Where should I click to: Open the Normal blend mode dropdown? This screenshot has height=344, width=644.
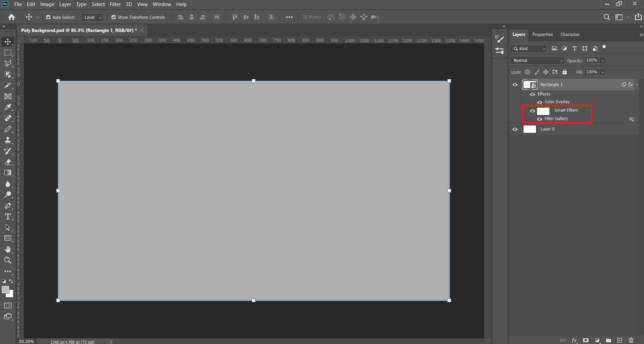point(537,61)
